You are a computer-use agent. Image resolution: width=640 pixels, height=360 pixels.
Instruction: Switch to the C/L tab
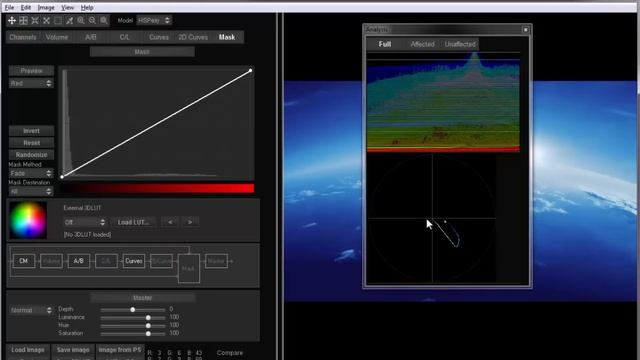click(x=124, y=37)
